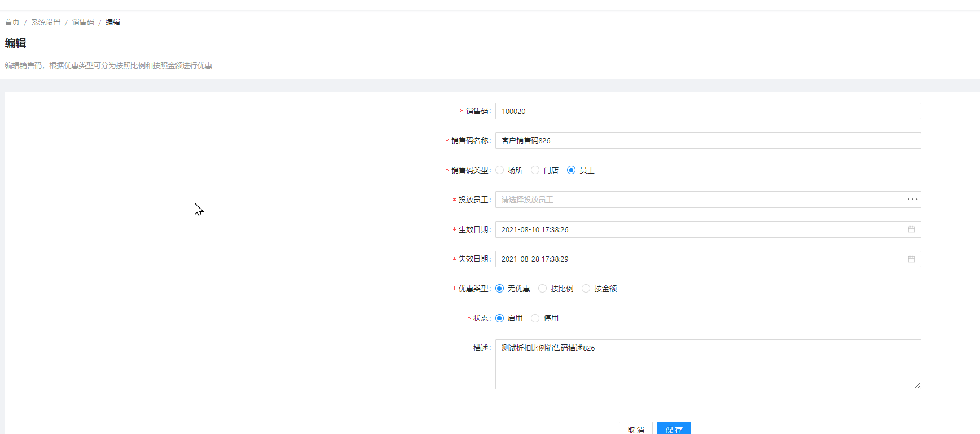Click the 优惠类型 field label
Image resolution: width=980 pixels, height=434 pixels.
coord(474,289)
